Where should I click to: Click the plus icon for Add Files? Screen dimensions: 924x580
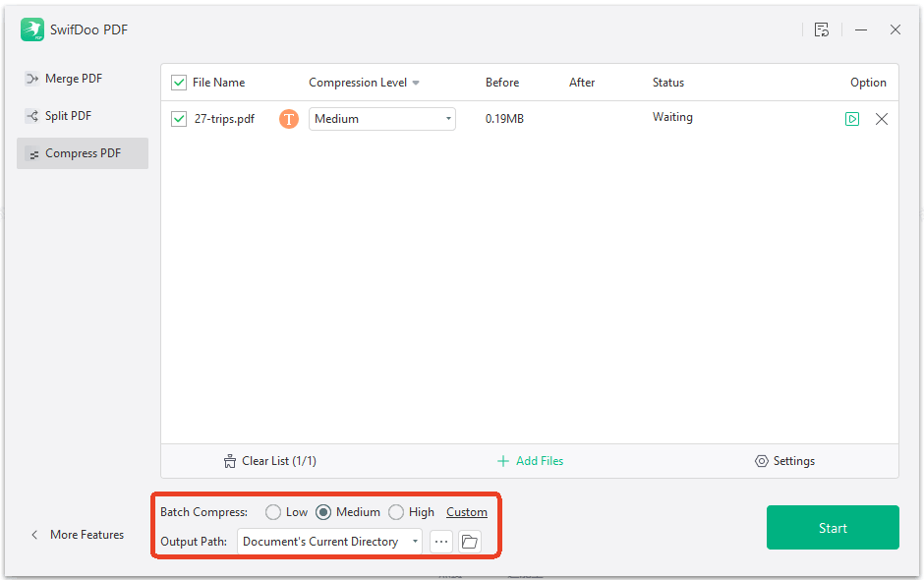click(502, 461)
